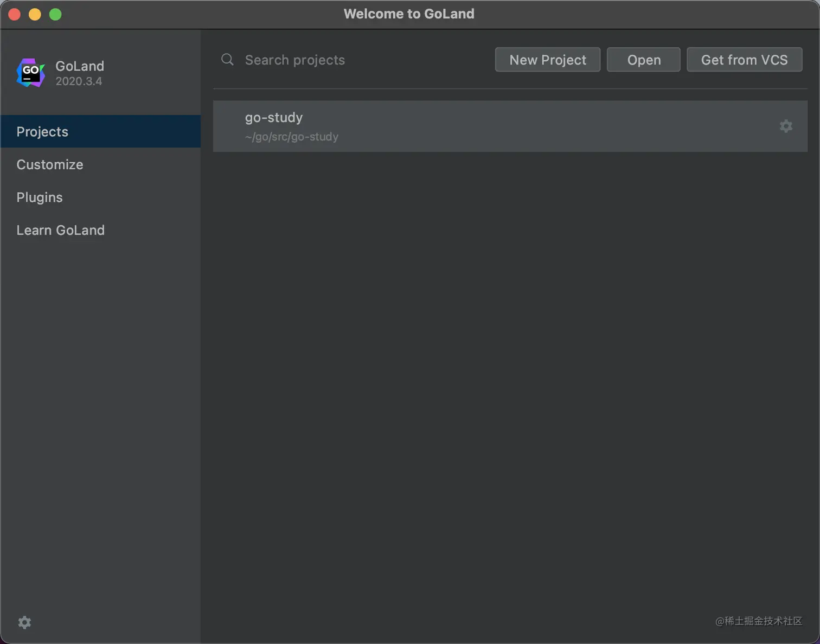Image resolution: width=820 pixels, height=644 pixels.
Task: Select the Projects tab
Action: [x=101, y=131]
